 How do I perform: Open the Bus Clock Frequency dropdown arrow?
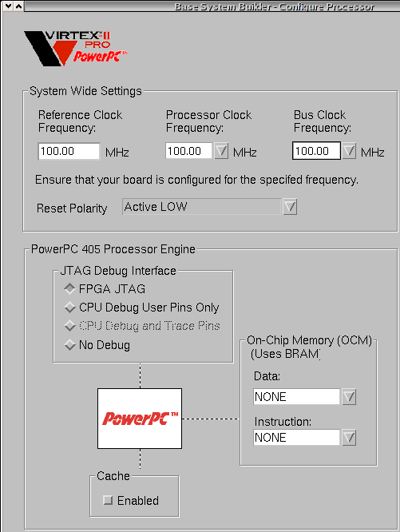[x=349, y=151]
